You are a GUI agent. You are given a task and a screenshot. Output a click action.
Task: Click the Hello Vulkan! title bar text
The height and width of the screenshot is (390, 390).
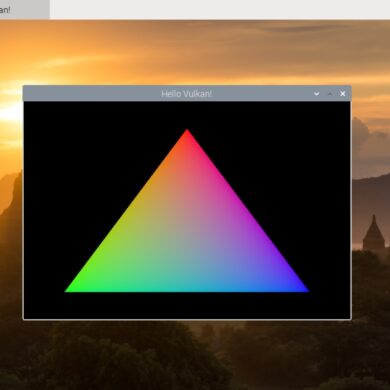(186, 94)
